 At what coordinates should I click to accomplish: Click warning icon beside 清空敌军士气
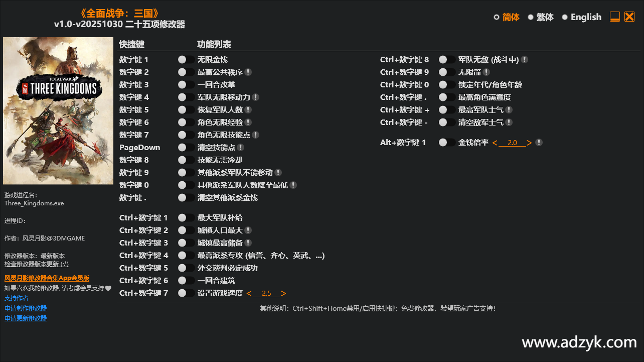tap(509, 122)
